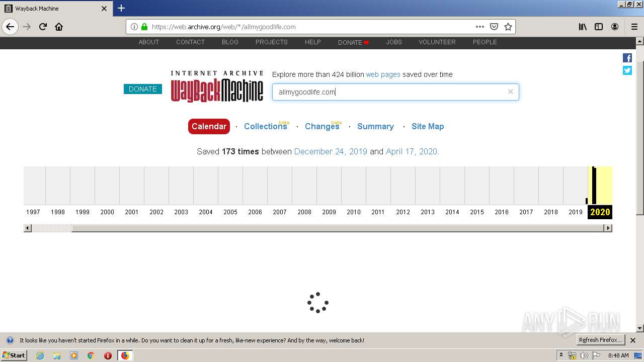Image resolution: width=644 pixels, height=362 pixels.
Task: Launch Opera from taskbar
Action: pos(108,355)
